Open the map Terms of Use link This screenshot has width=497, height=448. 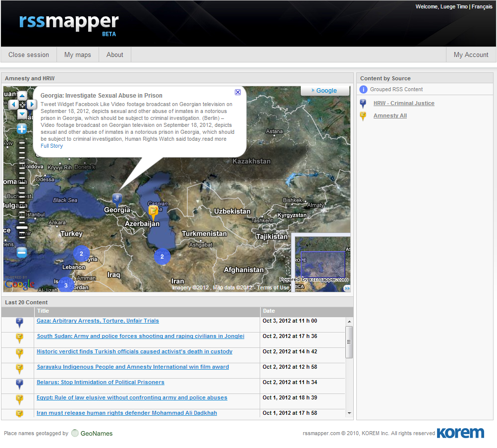point(273,287)
